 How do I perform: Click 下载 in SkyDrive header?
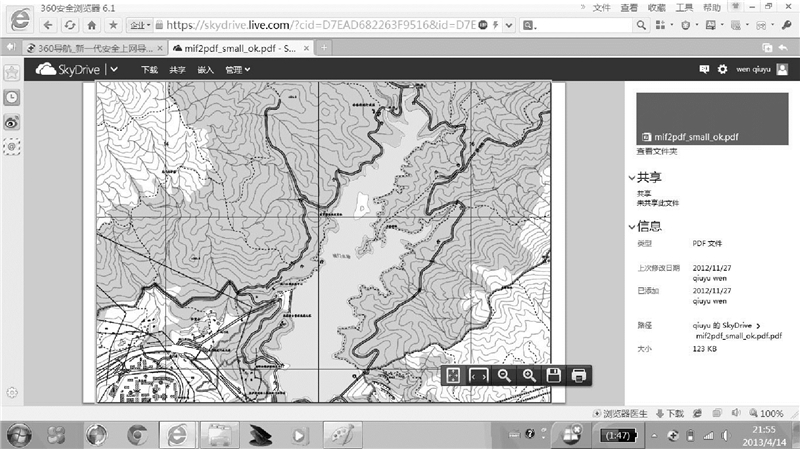pyautogui.click(x=149, y=70)
